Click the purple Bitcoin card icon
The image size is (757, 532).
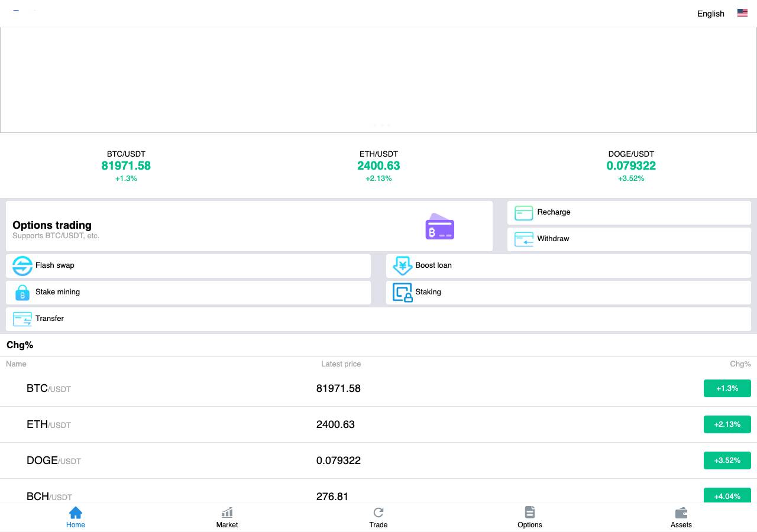pyautogui.click(x=440, y=226)
